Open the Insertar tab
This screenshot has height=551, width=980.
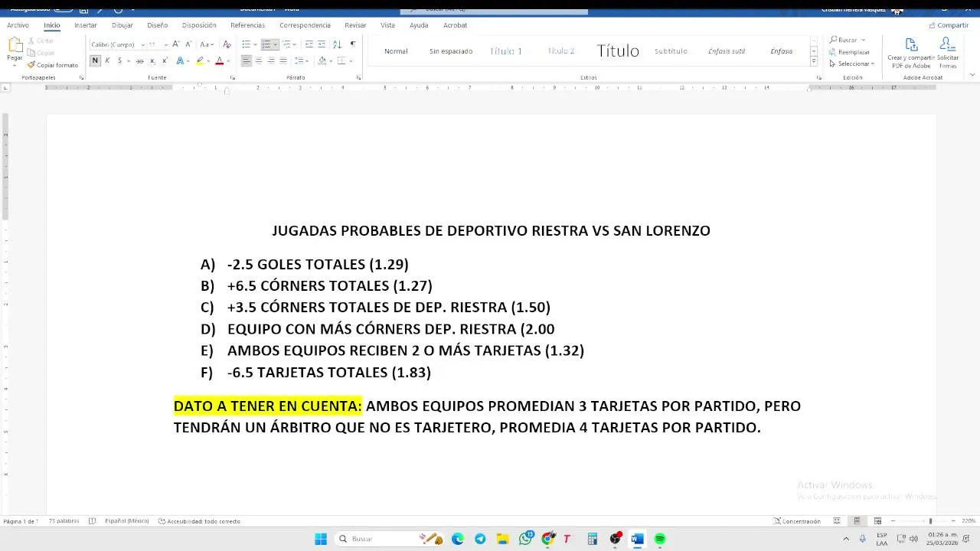pyautogui.click(x=86, y=25)
